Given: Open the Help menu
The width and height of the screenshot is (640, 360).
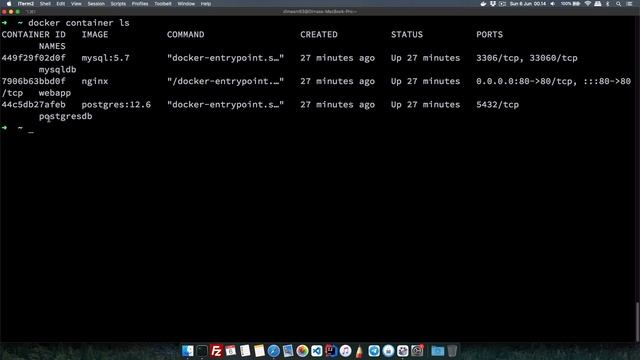Looking at the screenshot, I should (x=206, y=4).
